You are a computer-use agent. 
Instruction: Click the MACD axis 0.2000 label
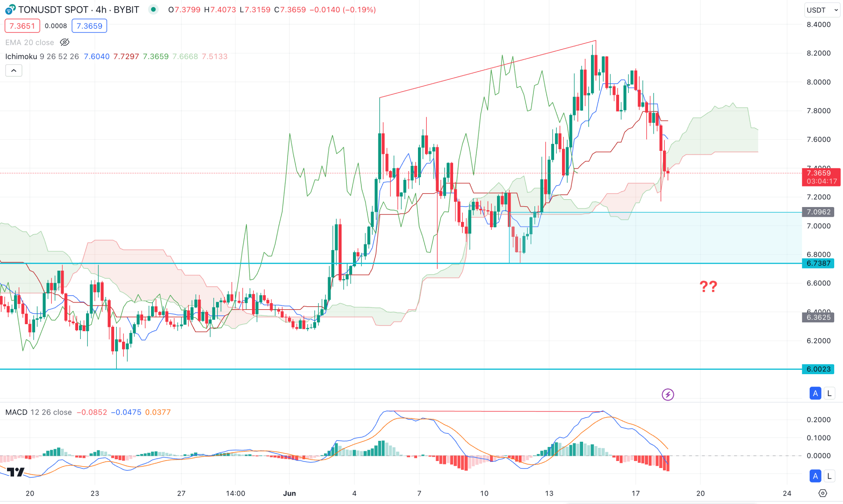click(x=818, y=420)
